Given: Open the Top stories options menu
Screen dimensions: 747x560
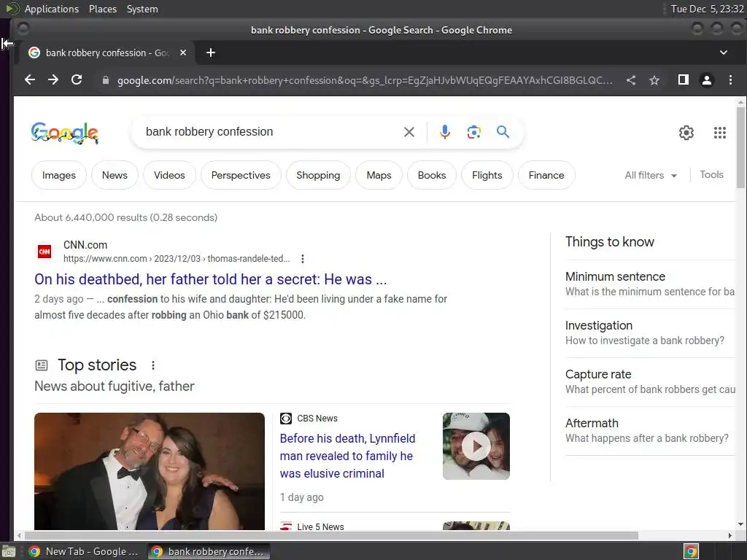Looking at the screenshot, I should 153,365.
